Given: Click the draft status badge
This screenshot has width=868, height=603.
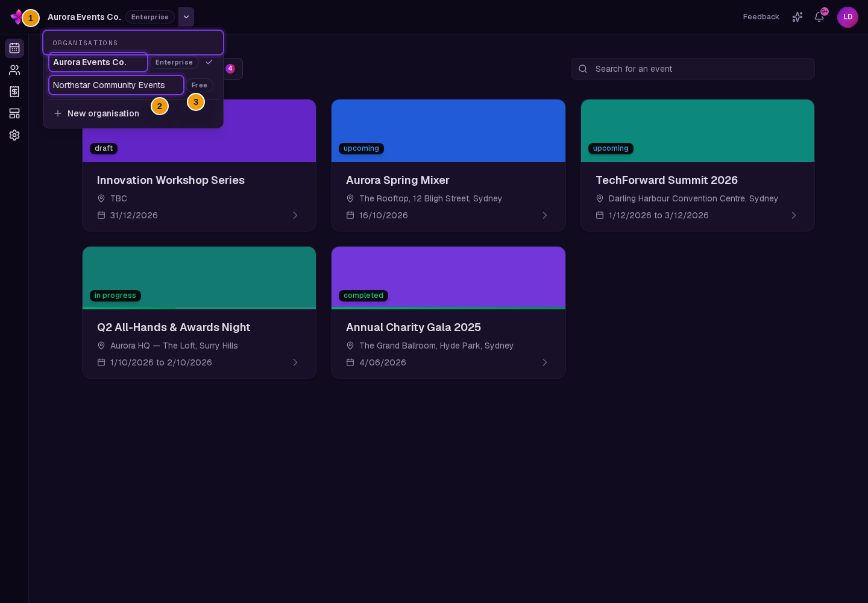Looking at the screenshot, I should click(104, 148).
